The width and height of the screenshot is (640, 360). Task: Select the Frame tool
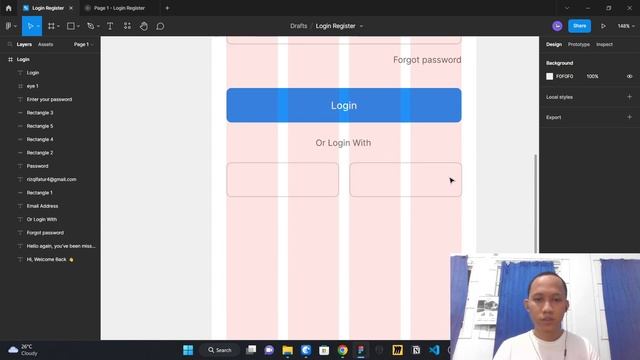click(51, 26)
